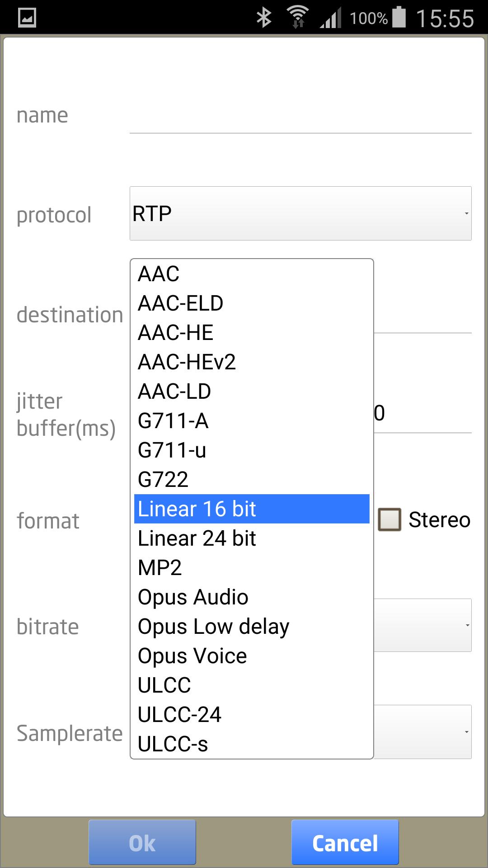
Task: Tap the Wi-Fi signal icon
Action: click(298, 18)
